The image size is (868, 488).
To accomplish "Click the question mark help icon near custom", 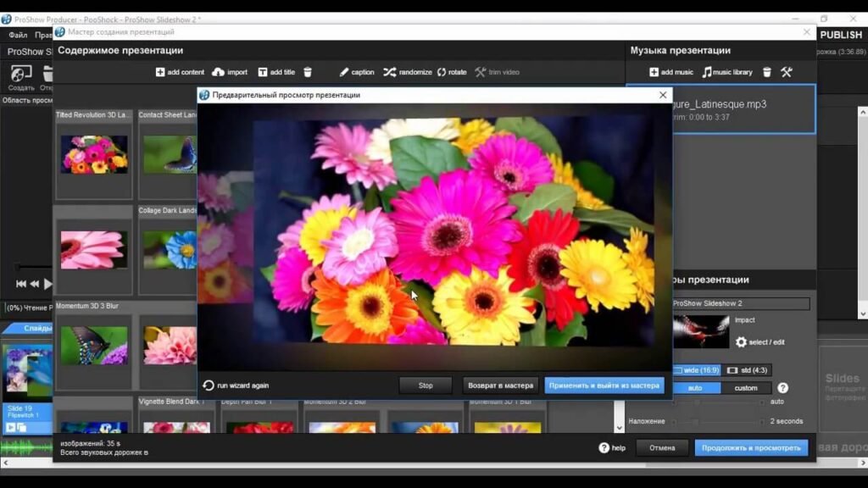I will (x=782, y=388).
